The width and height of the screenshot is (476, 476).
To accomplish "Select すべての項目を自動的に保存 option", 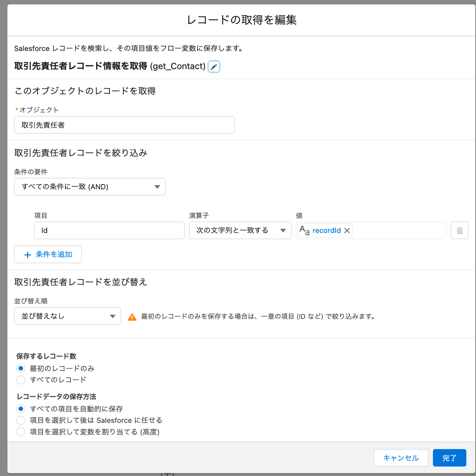I will click(x=21, y=408).
